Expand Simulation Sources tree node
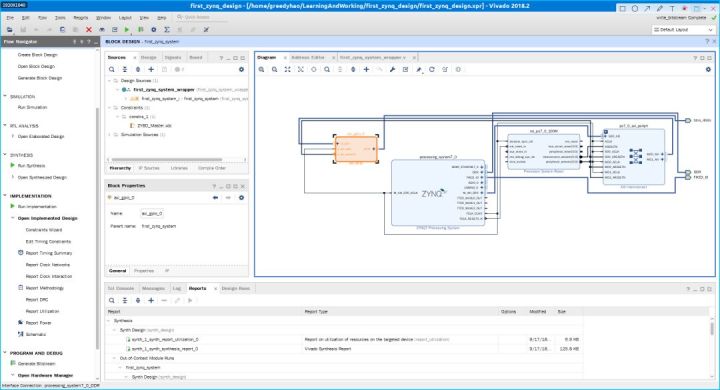Image resolution: width=720 pixels, height=390 pixels. (x=109, y=135)
